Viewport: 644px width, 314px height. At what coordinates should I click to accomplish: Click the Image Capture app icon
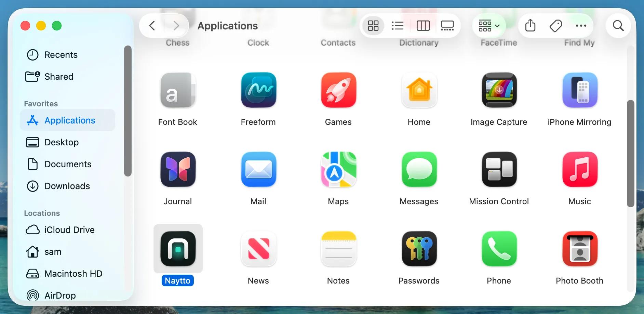click(x=499, y=90)
